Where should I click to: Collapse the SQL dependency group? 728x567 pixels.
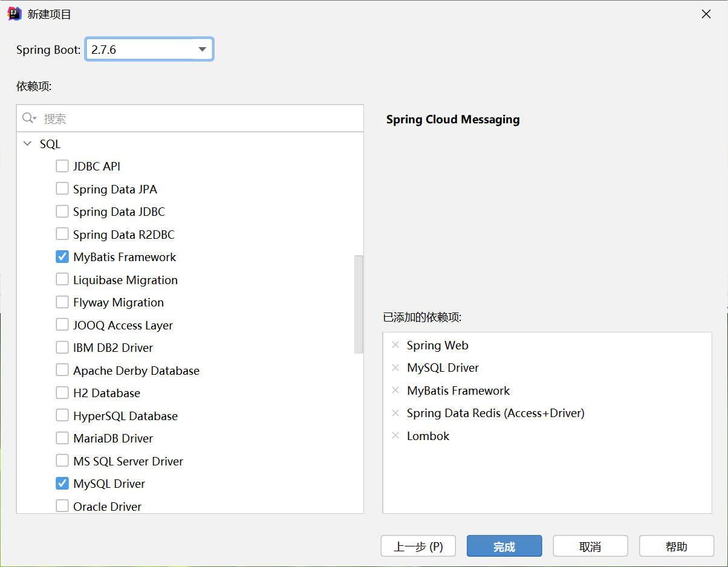point(27,144)
